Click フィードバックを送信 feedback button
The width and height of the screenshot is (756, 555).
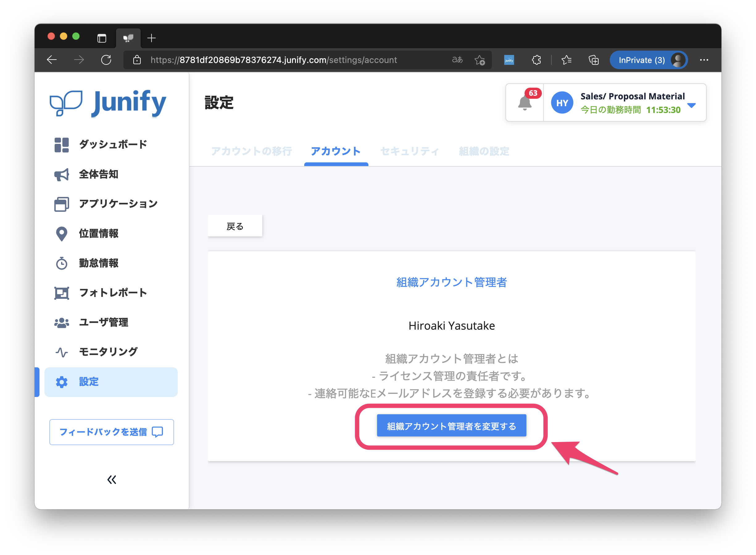point(111,432)
